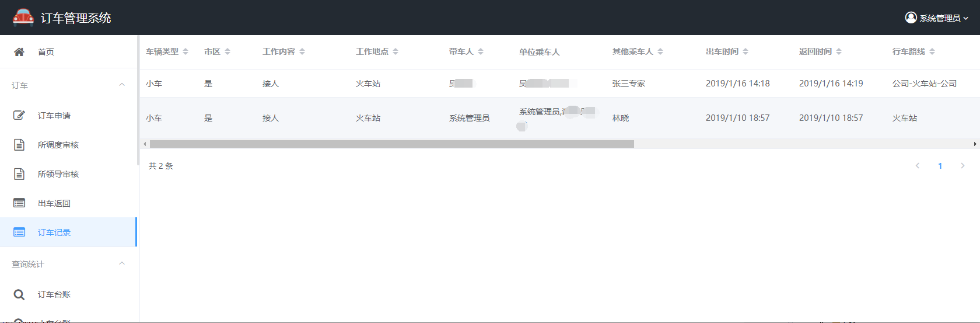Click the document icon for 所调度审核

pos(19,145)
